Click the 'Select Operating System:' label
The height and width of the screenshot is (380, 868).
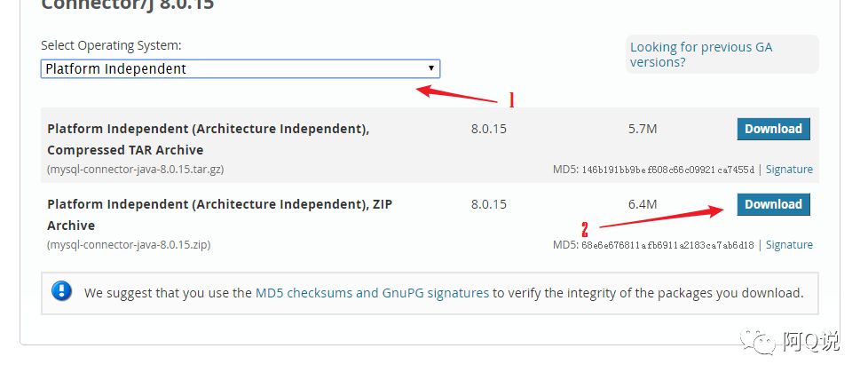pos(111,45)
